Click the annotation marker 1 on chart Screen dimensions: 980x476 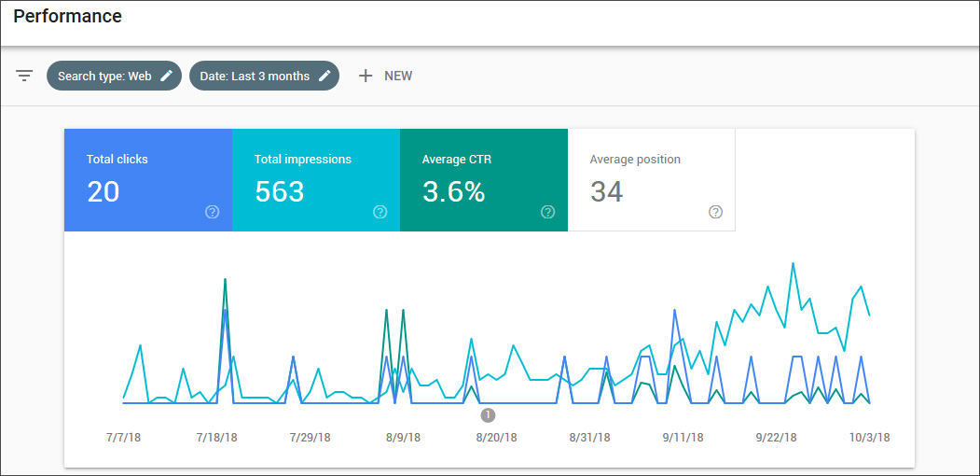[488, 415]
